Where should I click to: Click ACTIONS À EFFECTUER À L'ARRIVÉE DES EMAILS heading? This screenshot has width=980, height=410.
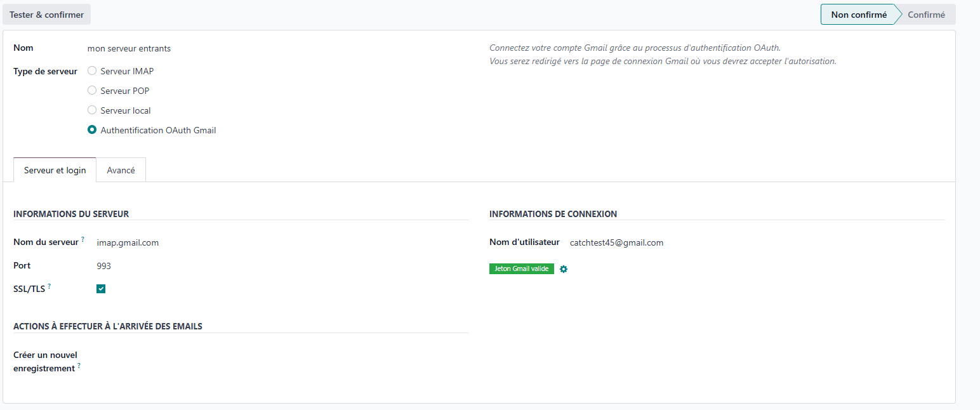click(108, 326)
